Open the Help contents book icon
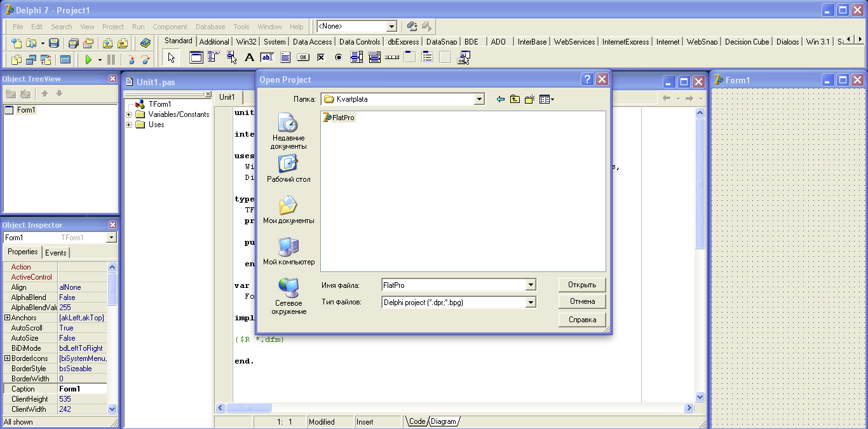This screenshot has height=429, width=868. (146, 43)
